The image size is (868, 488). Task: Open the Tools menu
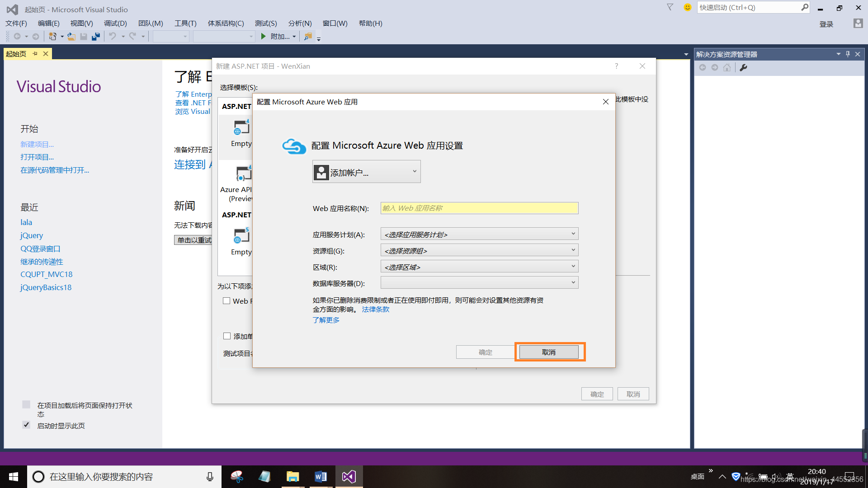click(185, 23)
